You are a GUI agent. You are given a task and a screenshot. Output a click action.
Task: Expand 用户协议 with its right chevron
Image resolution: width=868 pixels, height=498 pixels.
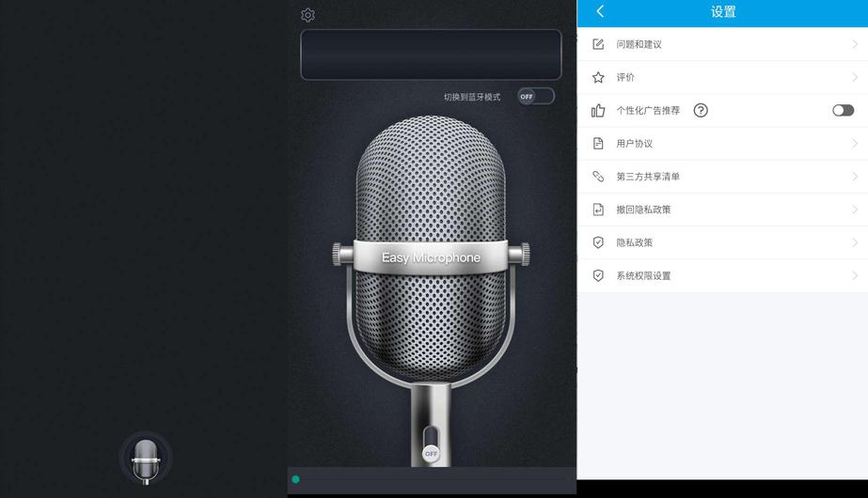(x=855, y=144)
